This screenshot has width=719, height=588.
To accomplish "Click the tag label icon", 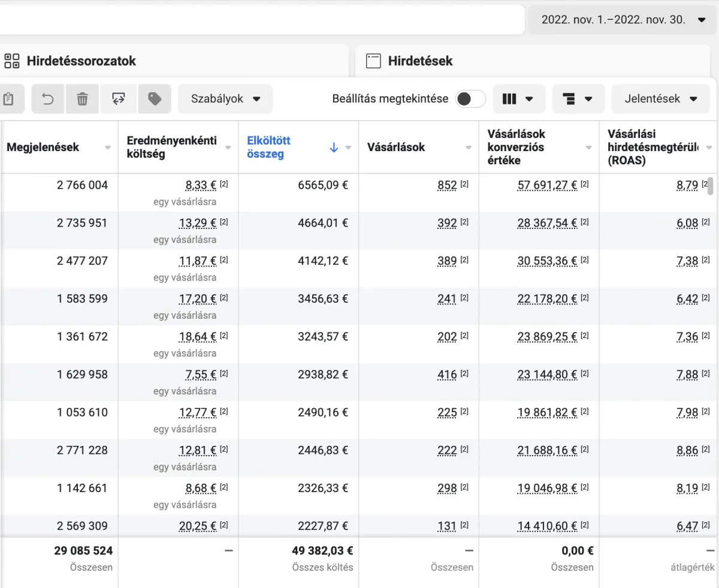I will pyautogui.click(x=155, y=99).
